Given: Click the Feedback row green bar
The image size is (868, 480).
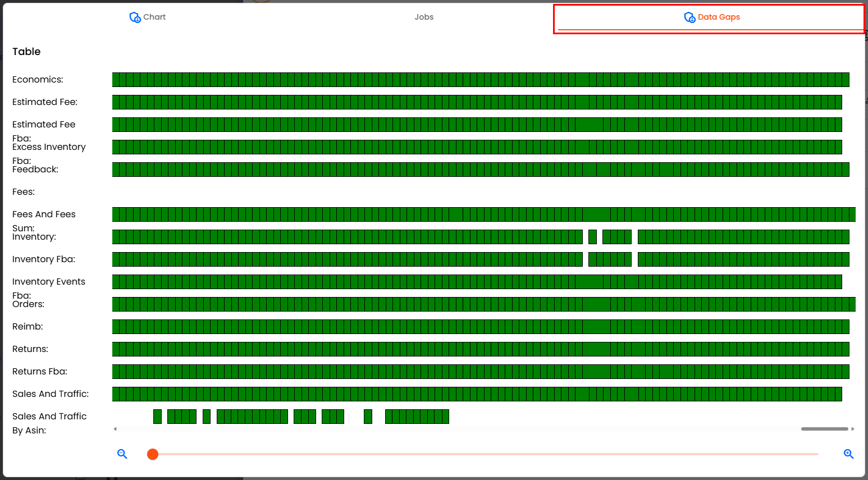Looking at the screenshot, I should click(480, 170).
